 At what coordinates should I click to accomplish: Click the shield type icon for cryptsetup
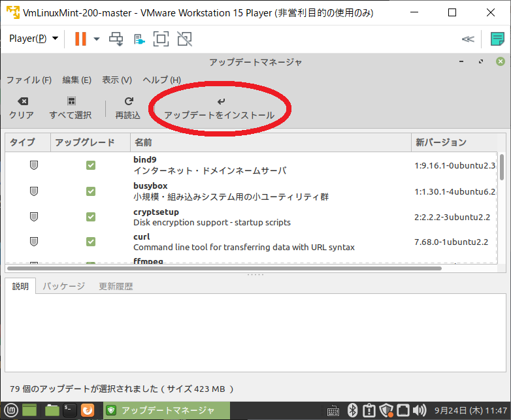click(x=34, y=217)
